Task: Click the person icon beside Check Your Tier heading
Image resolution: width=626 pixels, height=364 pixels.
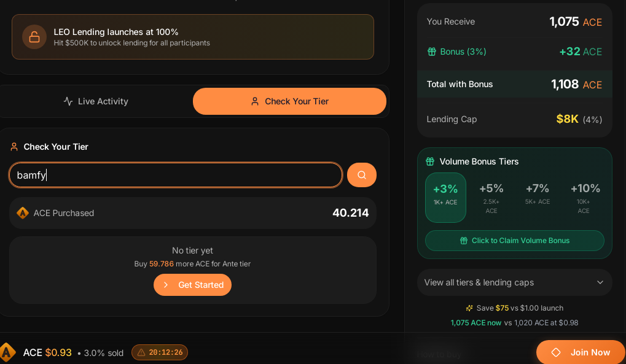Action: 14,147
